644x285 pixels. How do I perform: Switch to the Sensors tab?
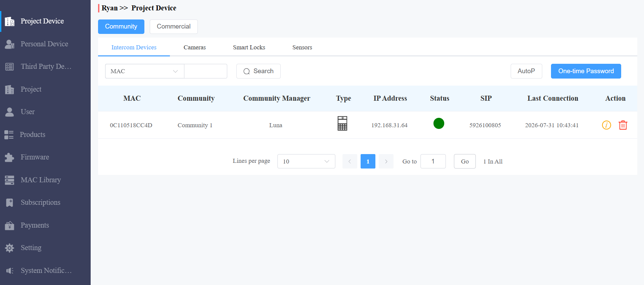coord(302,47)
